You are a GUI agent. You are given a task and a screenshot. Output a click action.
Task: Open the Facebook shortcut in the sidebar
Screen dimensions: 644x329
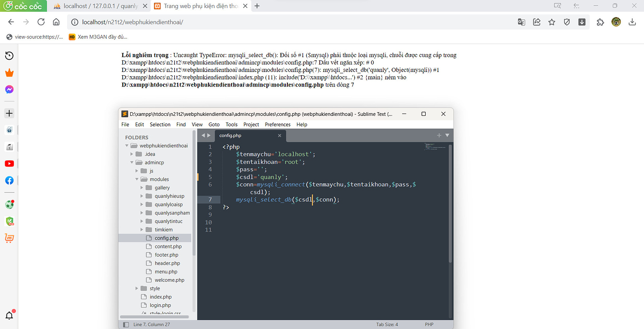(9, 180)
